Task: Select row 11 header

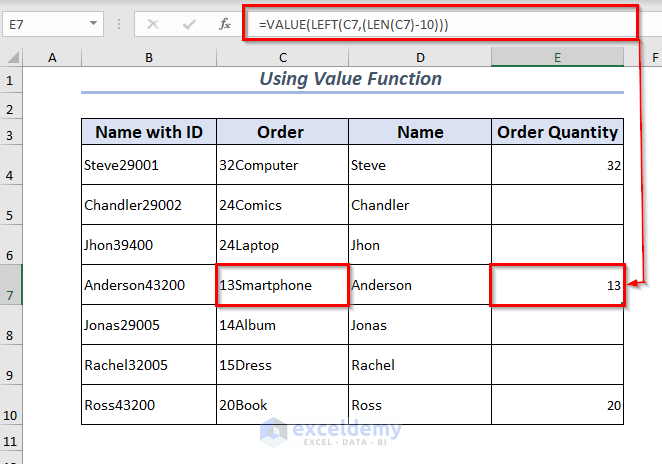Action: pos(11,437)
